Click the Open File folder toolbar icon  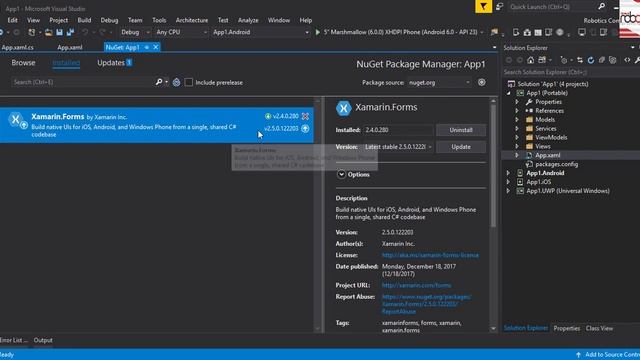pyautogui.click(x=49, y=32)
